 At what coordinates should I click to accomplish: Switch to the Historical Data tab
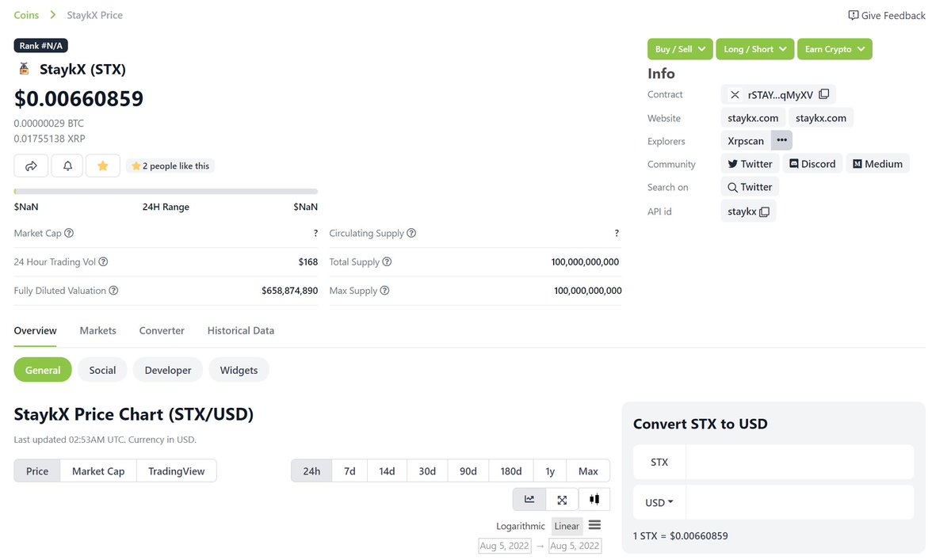pyautogui.click(x=241, y=330)
